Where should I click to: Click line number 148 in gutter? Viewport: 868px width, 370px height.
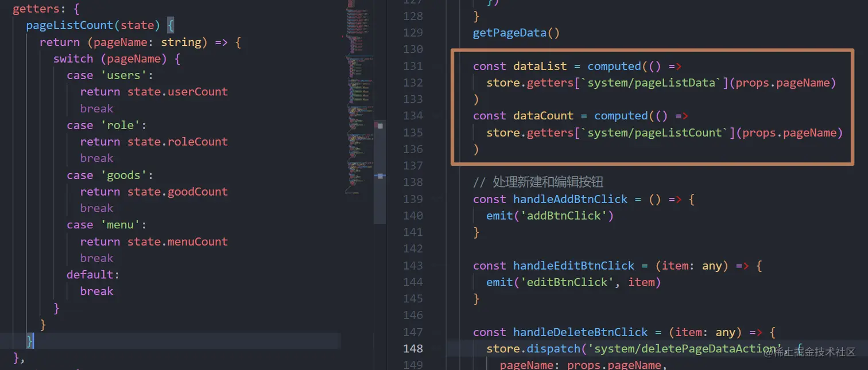413,349
